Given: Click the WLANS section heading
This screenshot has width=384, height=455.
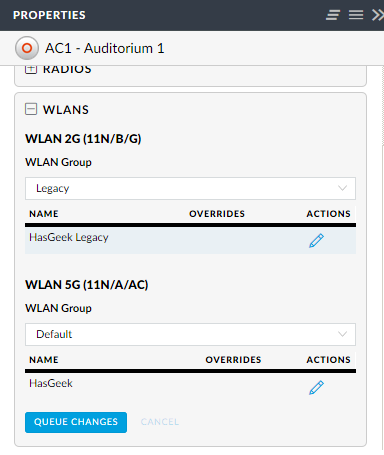Looking at the screenshot, I should tap(66, 110).
